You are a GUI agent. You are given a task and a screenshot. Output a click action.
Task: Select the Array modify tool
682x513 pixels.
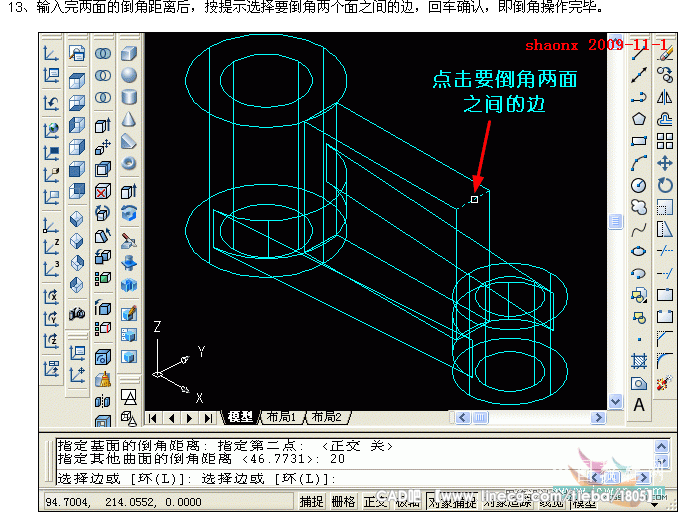point(665,141)
